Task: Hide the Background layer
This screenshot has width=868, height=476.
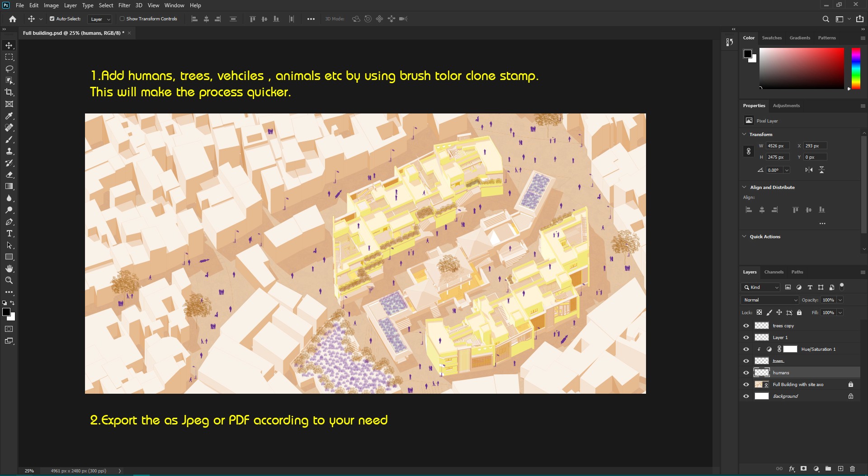Action: coord(746,396)
